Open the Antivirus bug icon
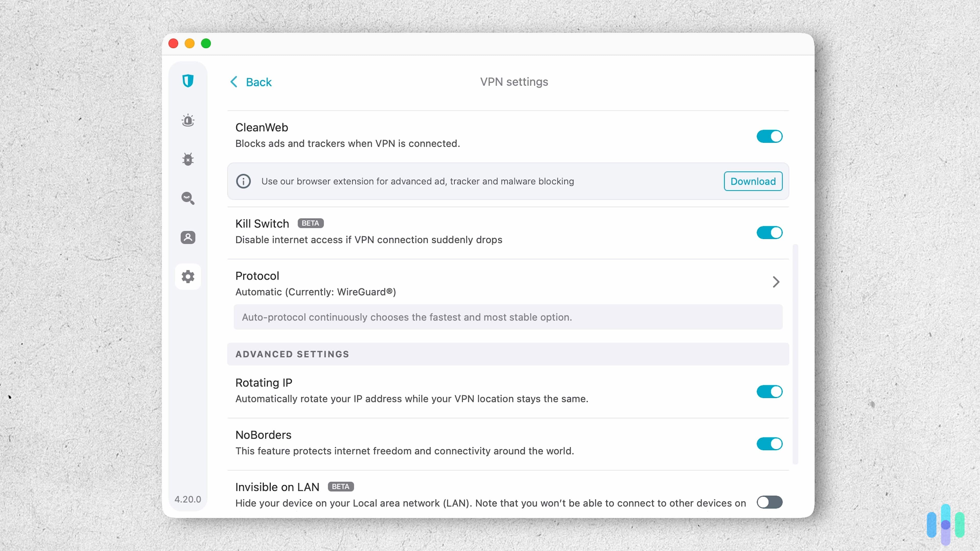Viewport: 980px width, 551px height. click(x=188, y=159)
